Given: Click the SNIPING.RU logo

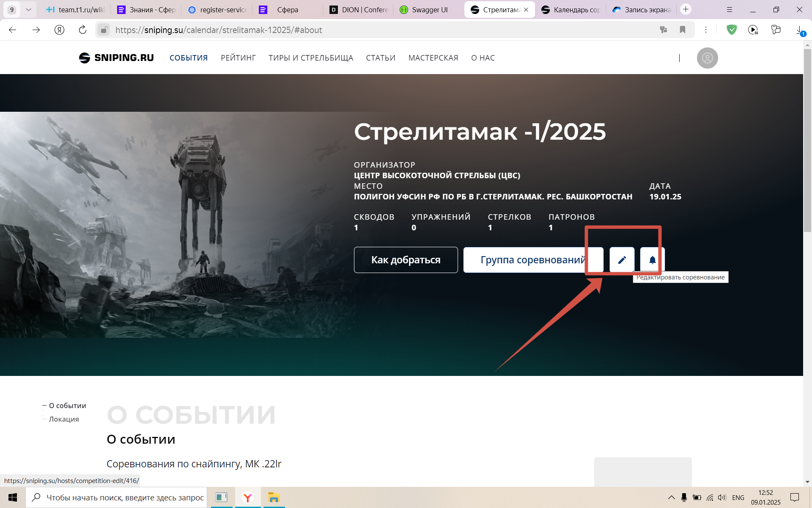Looking at the screenshot, I should click(x=115, y=58).
